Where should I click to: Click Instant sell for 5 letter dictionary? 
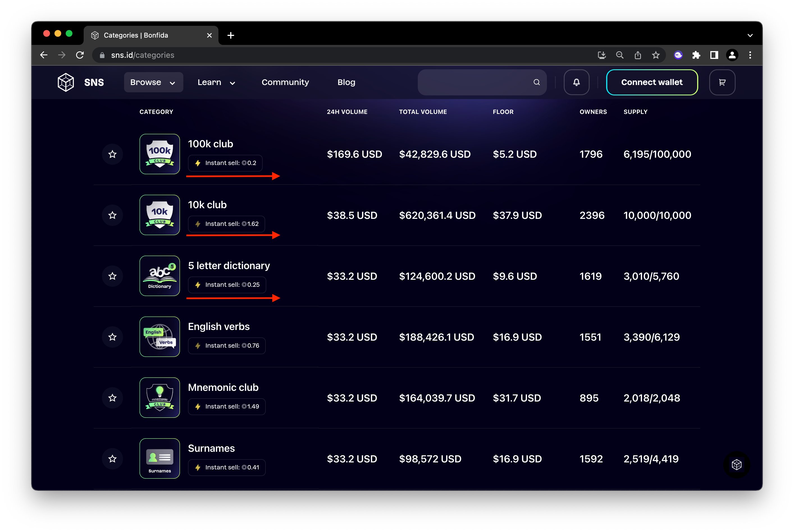click(x=227, y=285)
